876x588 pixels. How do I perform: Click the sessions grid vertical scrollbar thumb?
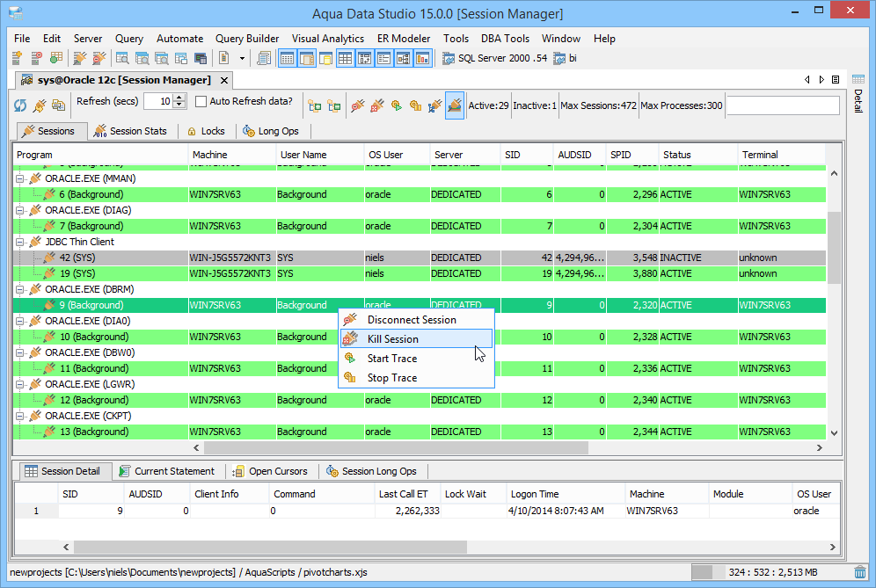[x=834, y=247]
